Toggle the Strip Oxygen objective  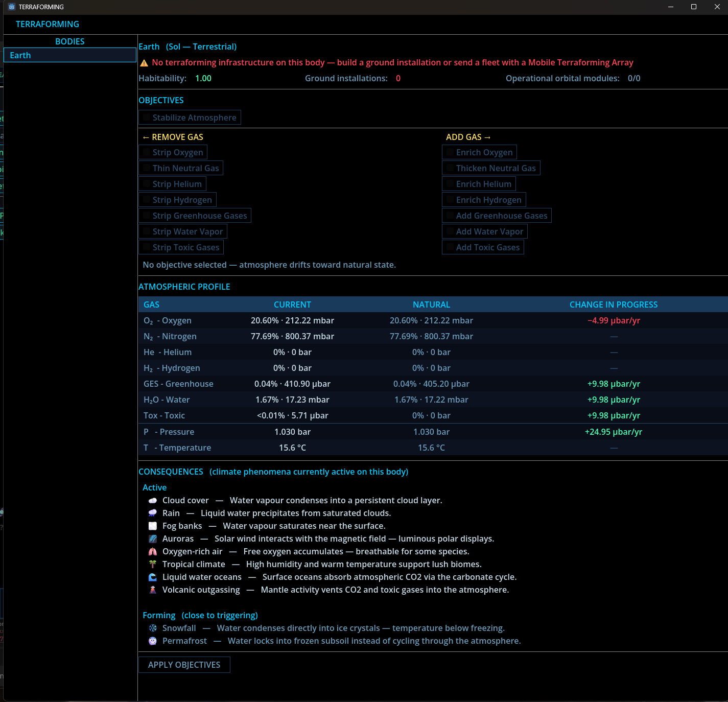[173, 152]
